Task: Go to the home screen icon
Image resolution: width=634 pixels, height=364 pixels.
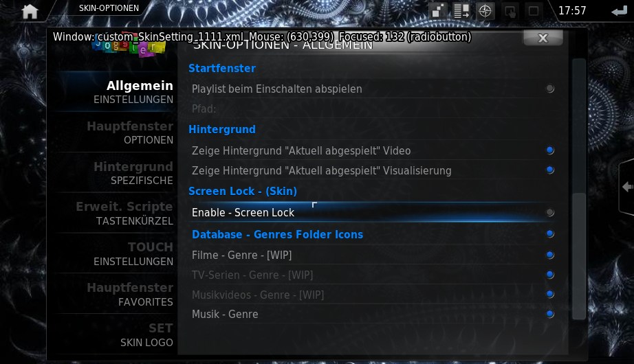Action: tap(30, 11)
